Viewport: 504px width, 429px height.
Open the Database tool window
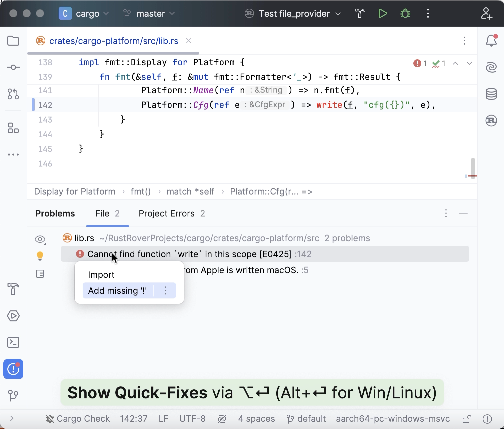(x=491, y=94)
